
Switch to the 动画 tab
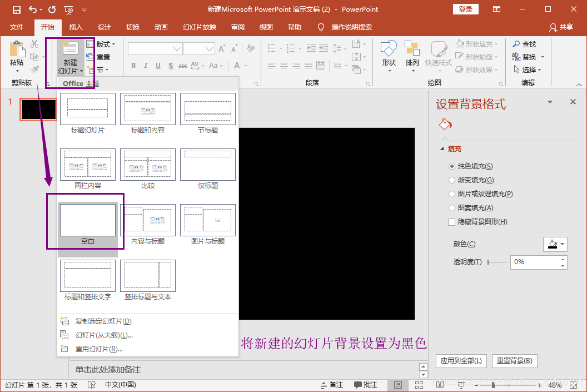click(x=161, y=27)
